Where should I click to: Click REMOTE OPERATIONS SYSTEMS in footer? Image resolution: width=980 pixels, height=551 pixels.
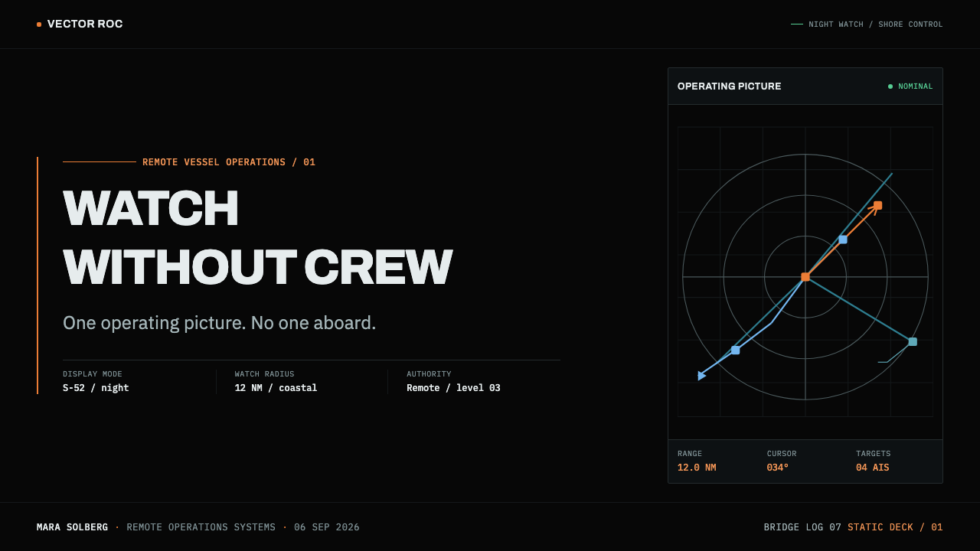point(201,527)
